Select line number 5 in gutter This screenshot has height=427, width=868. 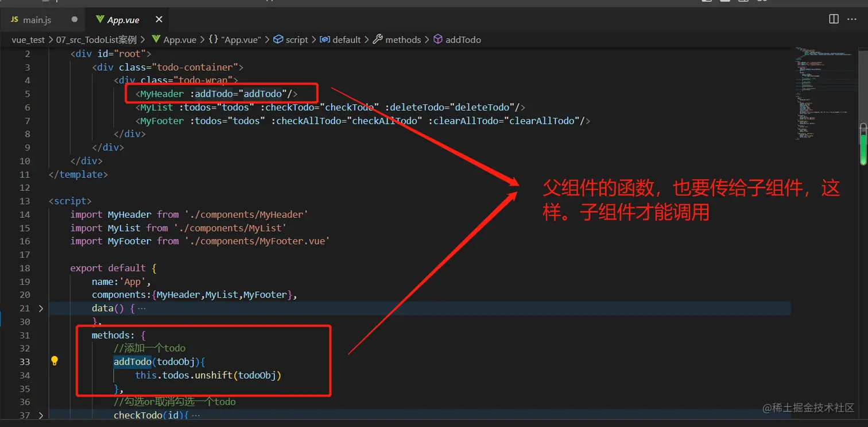click(x=28, y=94)
